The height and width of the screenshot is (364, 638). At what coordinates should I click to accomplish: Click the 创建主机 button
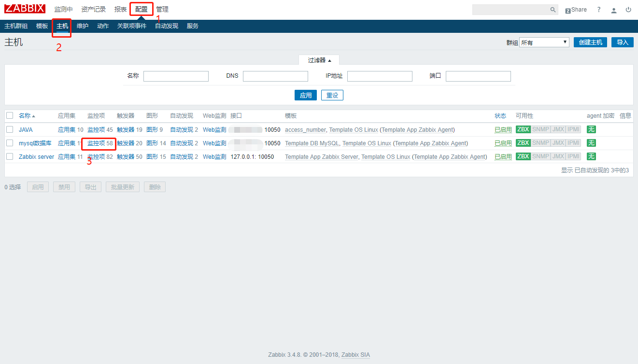[x=591, y=42]
